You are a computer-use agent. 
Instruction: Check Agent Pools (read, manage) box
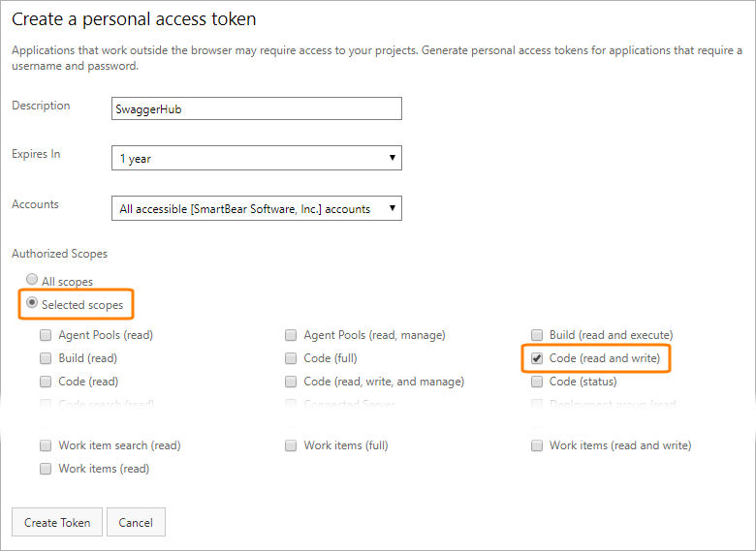point(291,335)
